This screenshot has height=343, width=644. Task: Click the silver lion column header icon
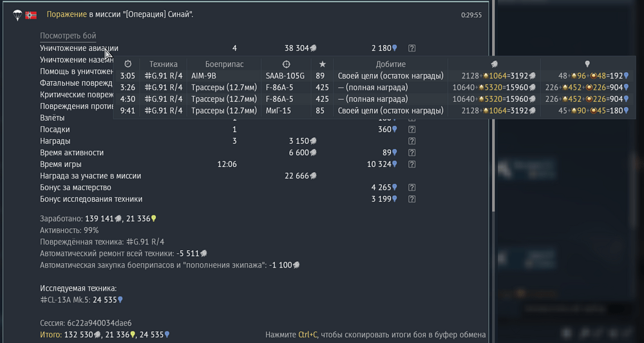(x=495, y=64)
